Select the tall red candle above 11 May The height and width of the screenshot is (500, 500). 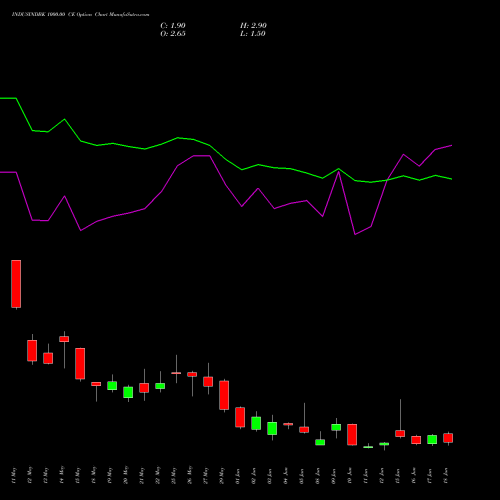pos(16,284)
